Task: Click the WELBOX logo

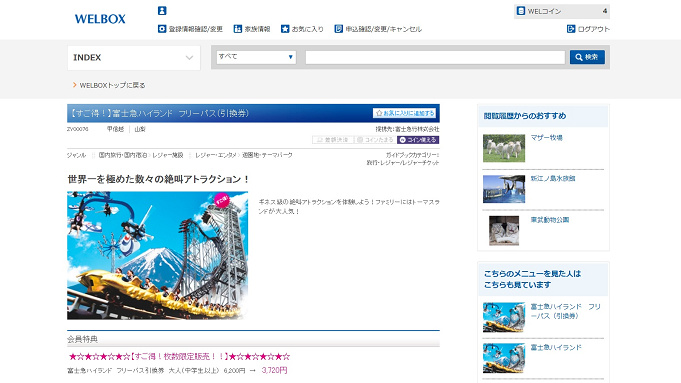Action: click(100, 19)
